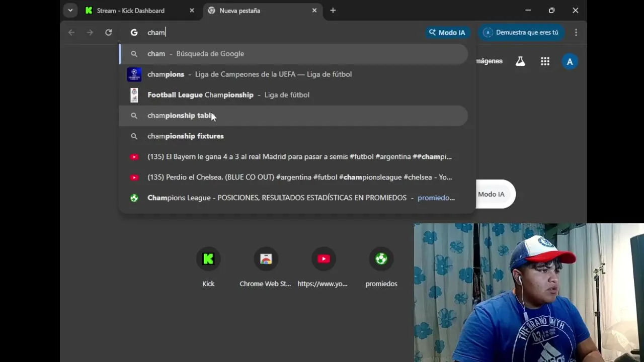Reload the page
This screenshot has width=644, height=362.
click(x=108, y=32)
